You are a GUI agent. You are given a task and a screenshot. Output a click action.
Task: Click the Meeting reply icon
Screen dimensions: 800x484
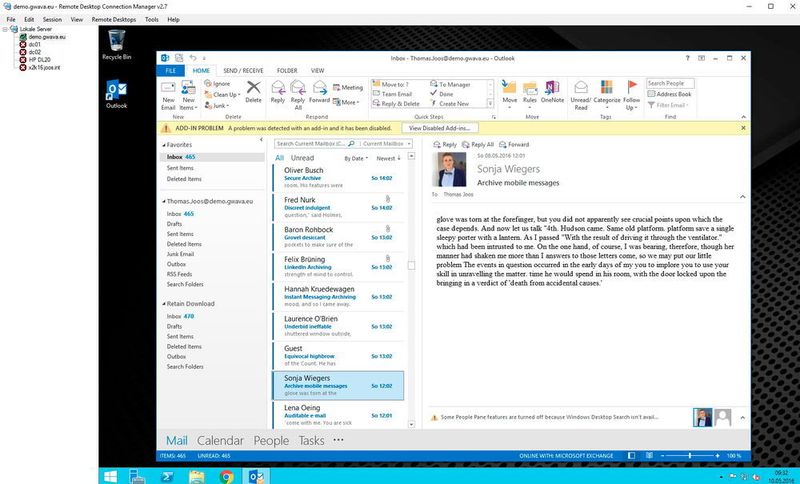click(x=348, y=88)
